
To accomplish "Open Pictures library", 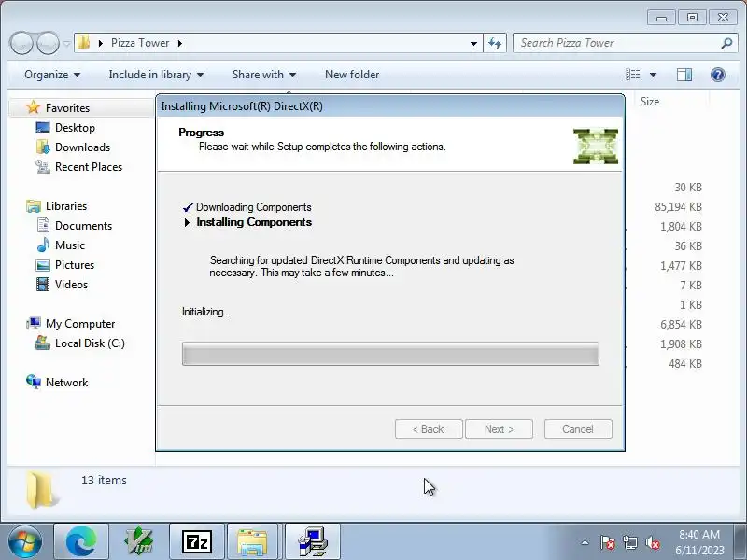I will (x=75, y=265).
